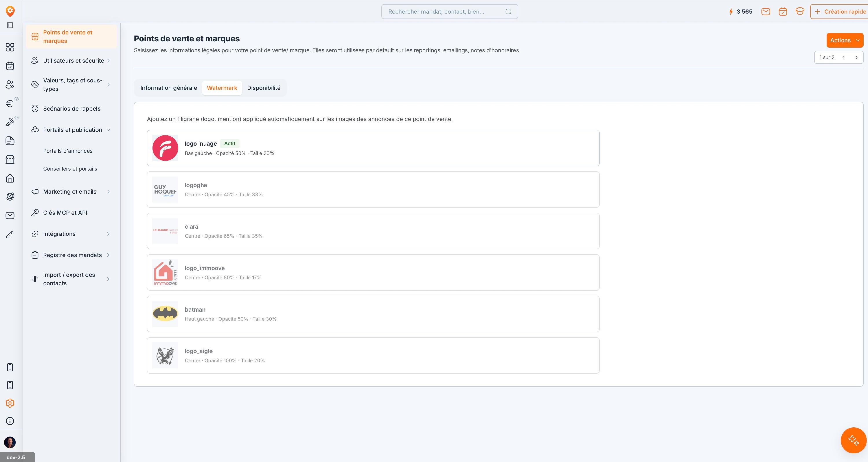
Task: Expand Import / export des contacts
Action: 71,279
